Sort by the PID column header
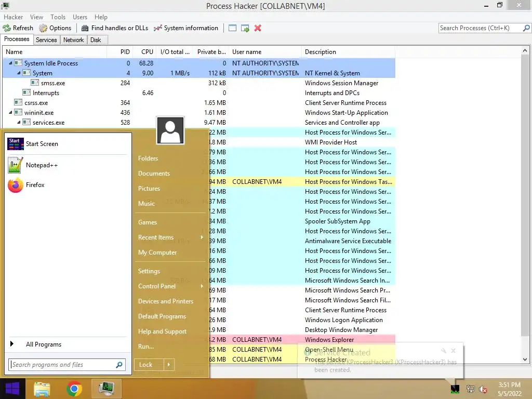The image size is (532, 399). 120,52
